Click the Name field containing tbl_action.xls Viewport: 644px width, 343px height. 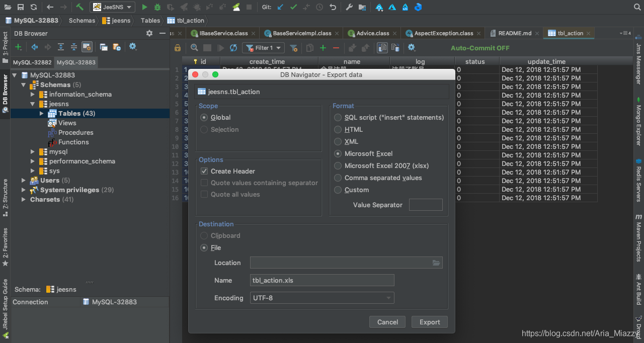[322, 280]
